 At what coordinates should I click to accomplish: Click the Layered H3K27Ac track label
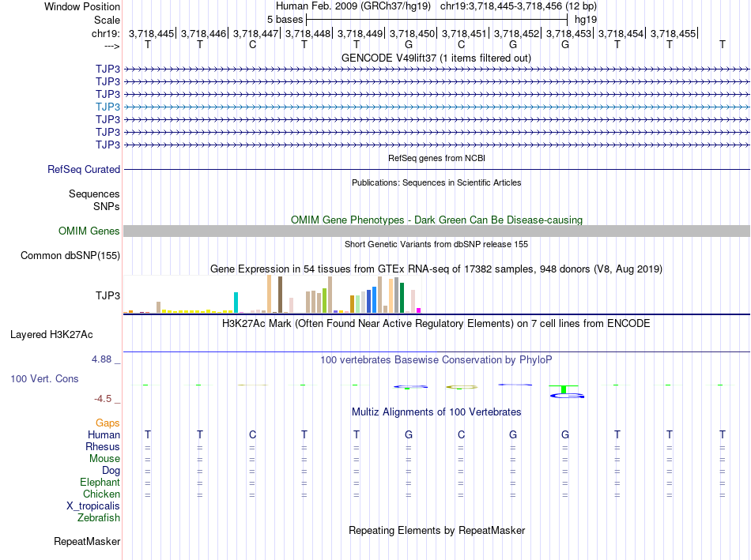[x=51, y=335]
